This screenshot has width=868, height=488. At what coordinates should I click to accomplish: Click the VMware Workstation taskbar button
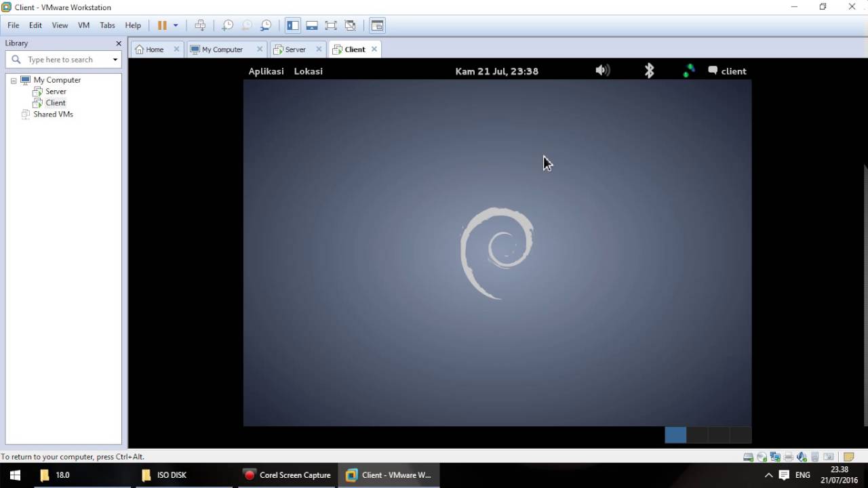389,475
